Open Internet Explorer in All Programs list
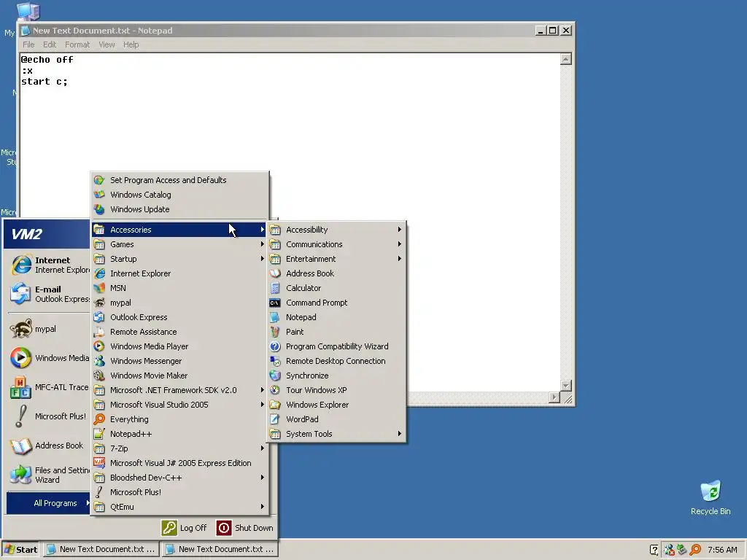 point(180,273)
